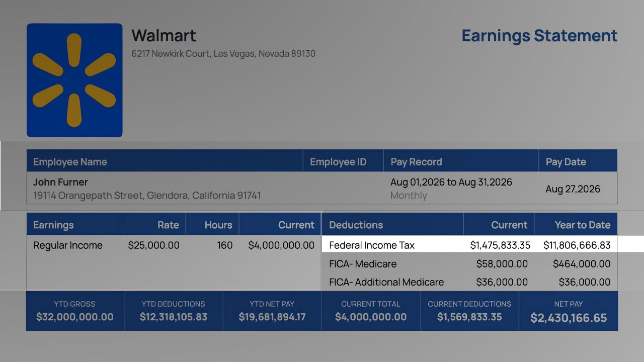Viewport: 644px width, 362px height.
Task: Select the pay date Aug 27,2026
Action: pyautogui.click(x=573, y=189)
